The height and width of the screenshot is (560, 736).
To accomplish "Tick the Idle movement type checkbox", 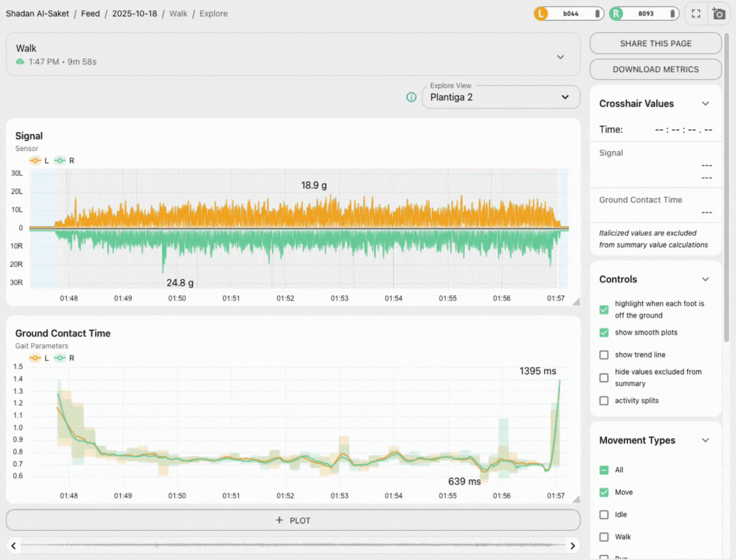I will [604, 515].
